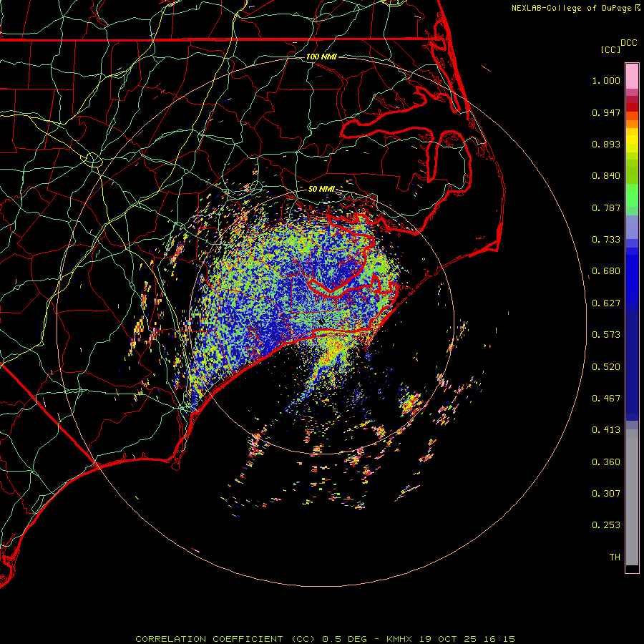Image resolution: width=644 pixels, height=644 pixels.
Task: Click the 0.947 color scale value
Action: coord(606,112)
